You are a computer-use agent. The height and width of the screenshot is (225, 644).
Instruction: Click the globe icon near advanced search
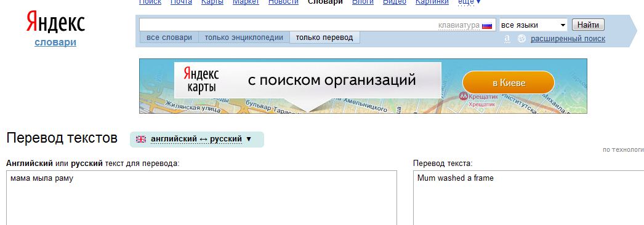(x=521, y=39)
